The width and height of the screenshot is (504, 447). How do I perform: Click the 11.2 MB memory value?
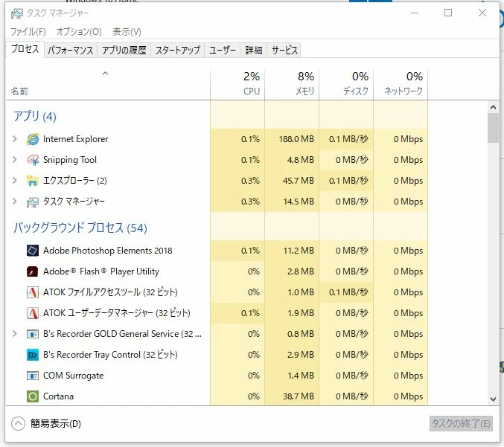299,251
